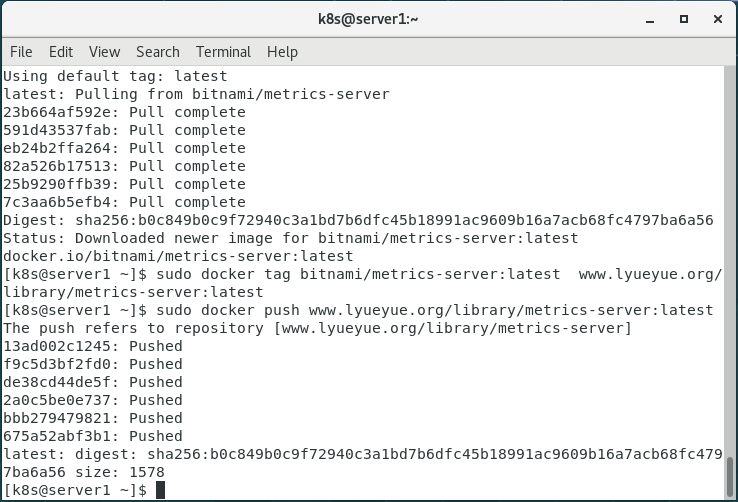Screen dimensions: 738x502
Task: Open the Edit menu
Action: click(x=61, y=52)
